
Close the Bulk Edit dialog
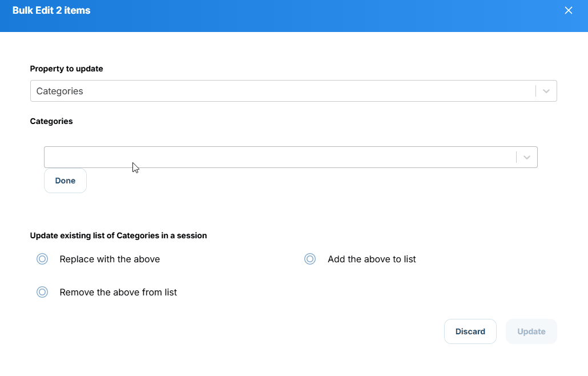pyautogui.click(x=569, y=10)
